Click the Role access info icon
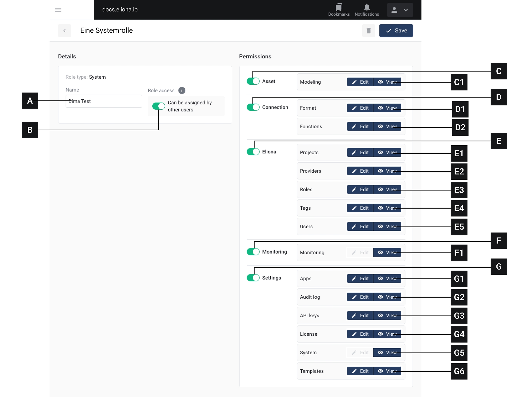The image size is (532, 397). (x=181, y=90)
